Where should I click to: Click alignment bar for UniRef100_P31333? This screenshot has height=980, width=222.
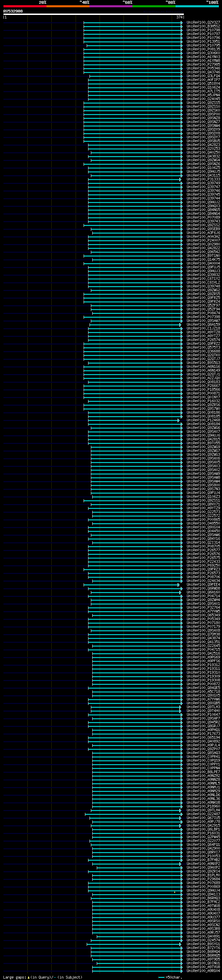point(135,179)
